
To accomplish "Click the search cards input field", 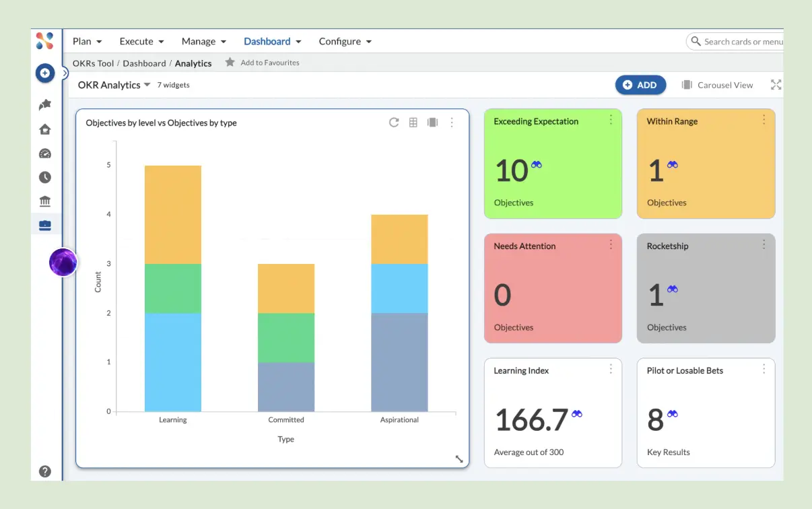I will tap(741, 41).
